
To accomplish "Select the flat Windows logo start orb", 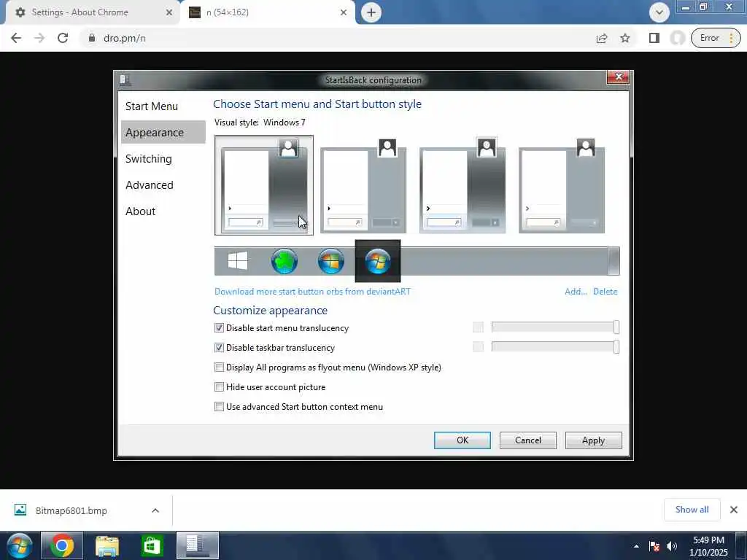I will point(237,261).
